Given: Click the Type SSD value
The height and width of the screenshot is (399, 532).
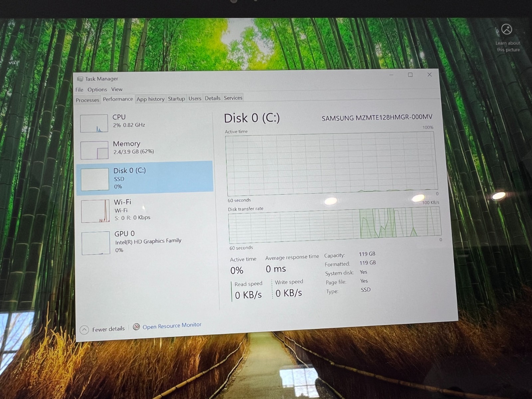Looking at the screenshot, I should pyautogui.click(x=366, y=290).
